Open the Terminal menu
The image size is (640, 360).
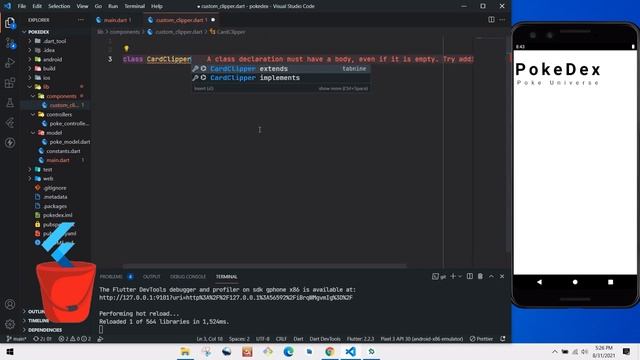135,6
